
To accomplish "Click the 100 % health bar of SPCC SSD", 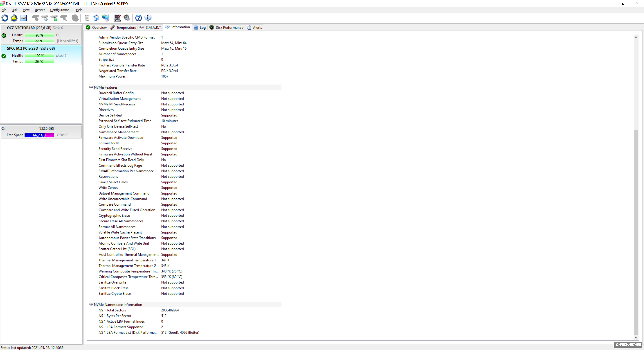I will (39, 56).
